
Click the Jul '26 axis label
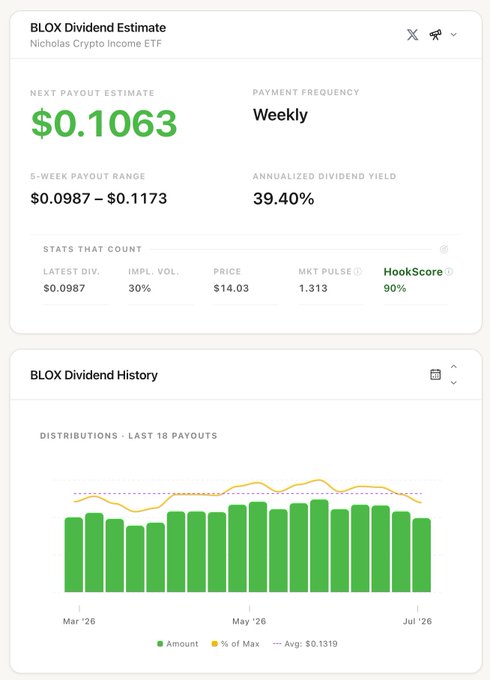(417, 621)
